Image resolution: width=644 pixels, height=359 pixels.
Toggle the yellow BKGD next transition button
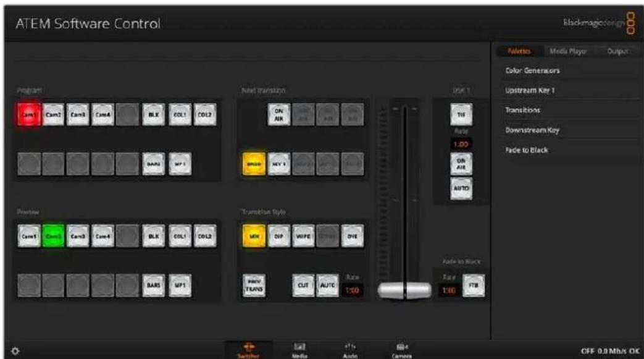[254, 164]
